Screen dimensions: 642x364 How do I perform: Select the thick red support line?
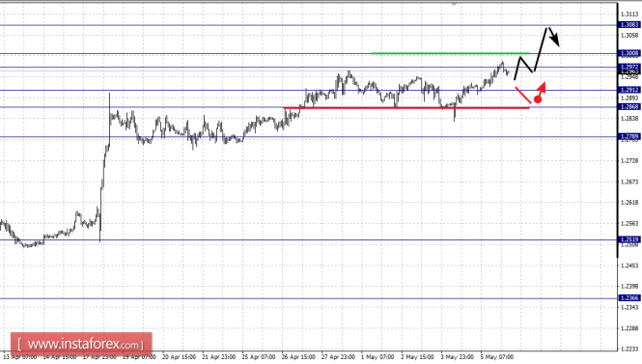pyautogui.click(x=406, y=108)
